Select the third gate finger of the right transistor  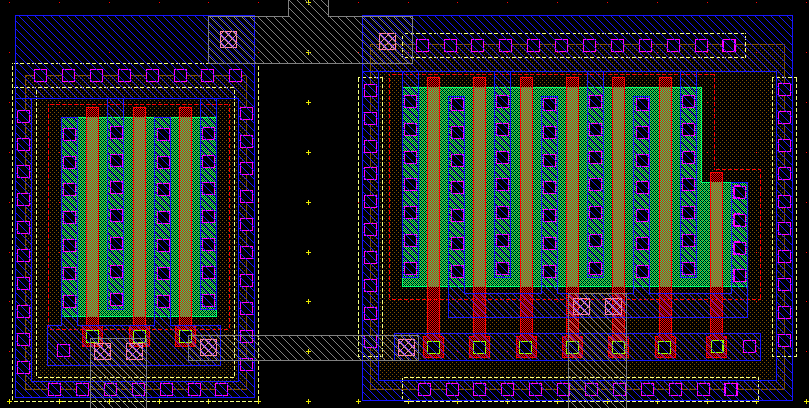click(526, 205)
